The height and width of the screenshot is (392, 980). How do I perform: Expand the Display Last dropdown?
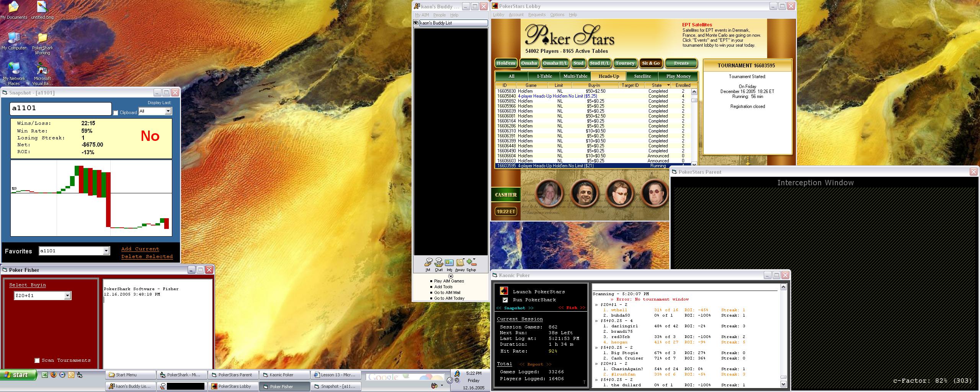point(168,111)
